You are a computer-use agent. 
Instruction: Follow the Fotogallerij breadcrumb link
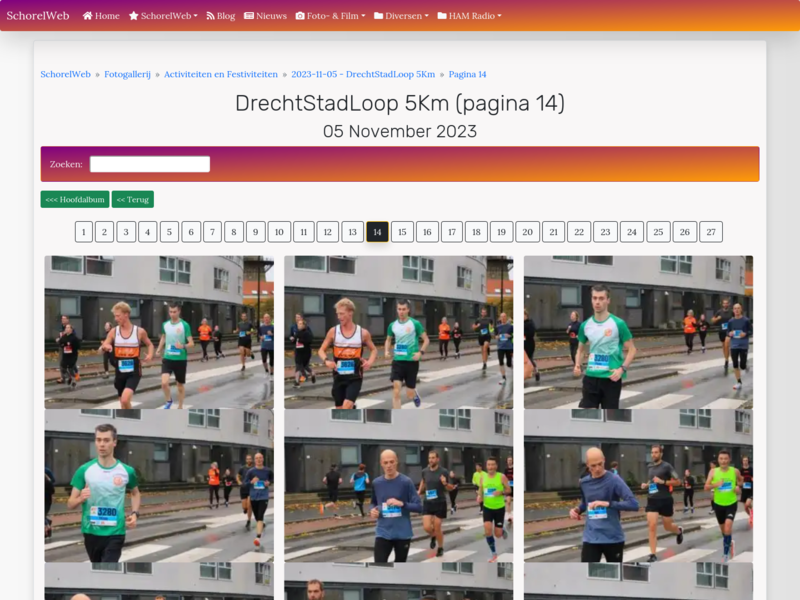[x=128, y=74]
